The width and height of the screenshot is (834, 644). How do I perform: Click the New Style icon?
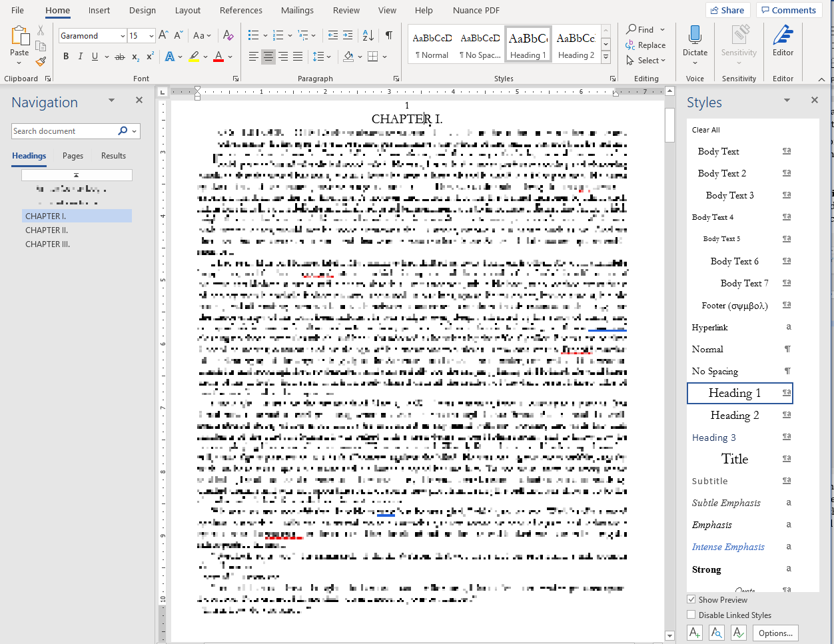pyautogui.click(x=695, y=633)
